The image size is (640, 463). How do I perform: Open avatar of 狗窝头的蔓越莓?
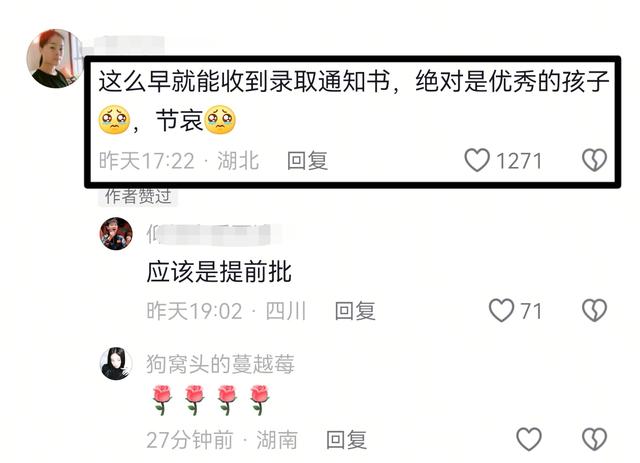[x=116, y=363]
